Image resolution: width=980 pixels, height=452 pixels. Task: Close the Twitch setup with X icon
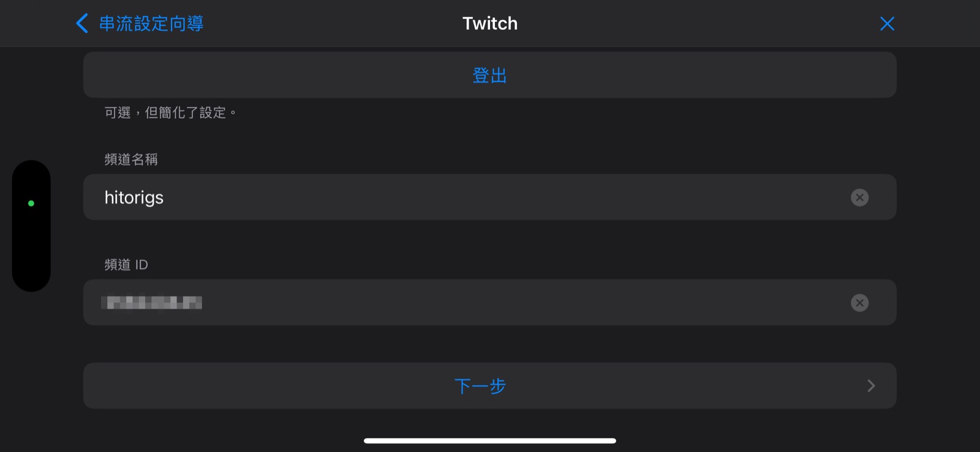886,23
